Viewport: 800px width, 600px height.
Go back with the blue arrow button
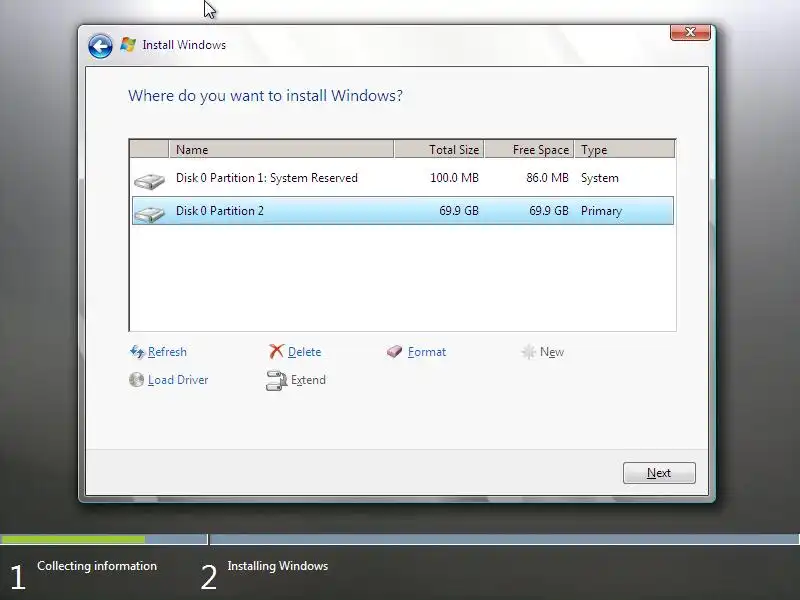[100, 46]
